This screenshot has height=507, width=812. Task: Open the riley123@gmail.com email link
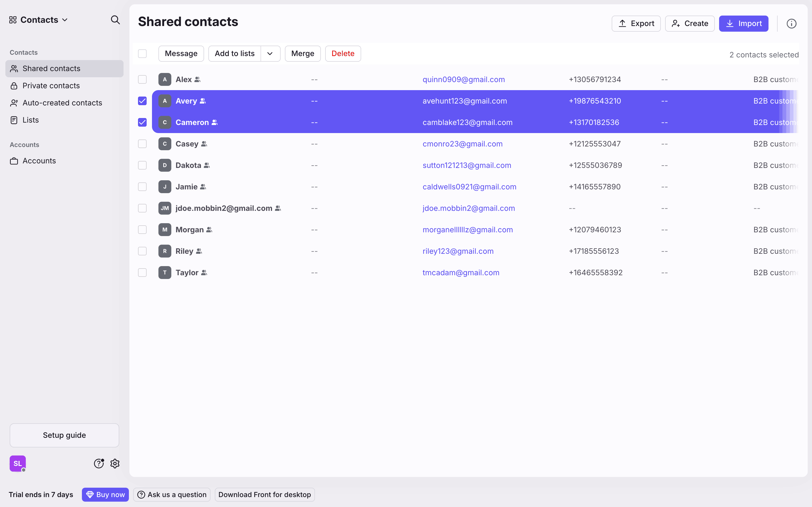(458, 251)
